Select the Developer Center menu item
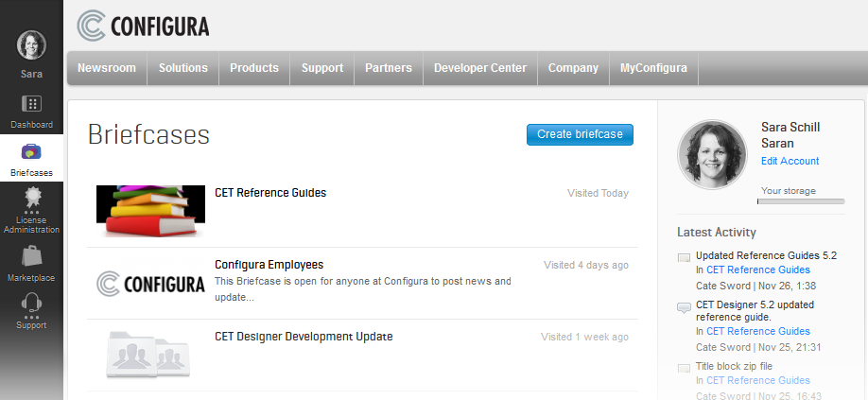Viewport: 868px width, 400px height. (x=480, y=68)
